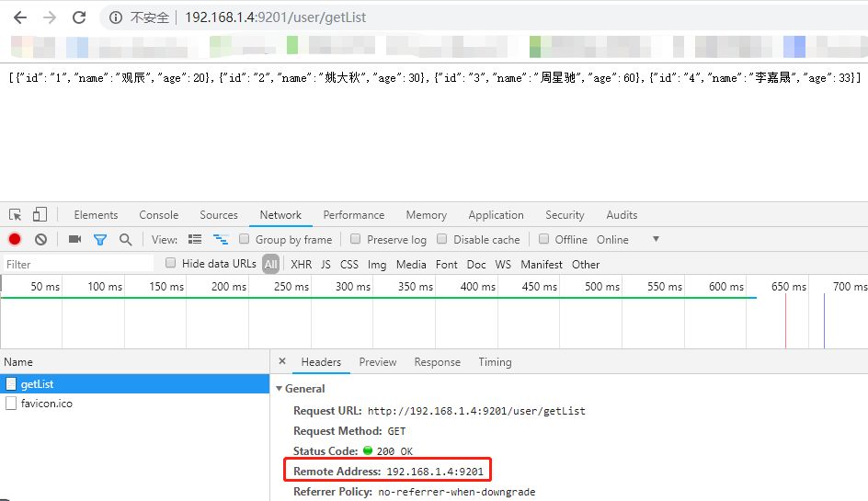This screenshot has height=501, width=868.
Task: Tick the Hide data URLs checkbox
Action: (170, 263)
